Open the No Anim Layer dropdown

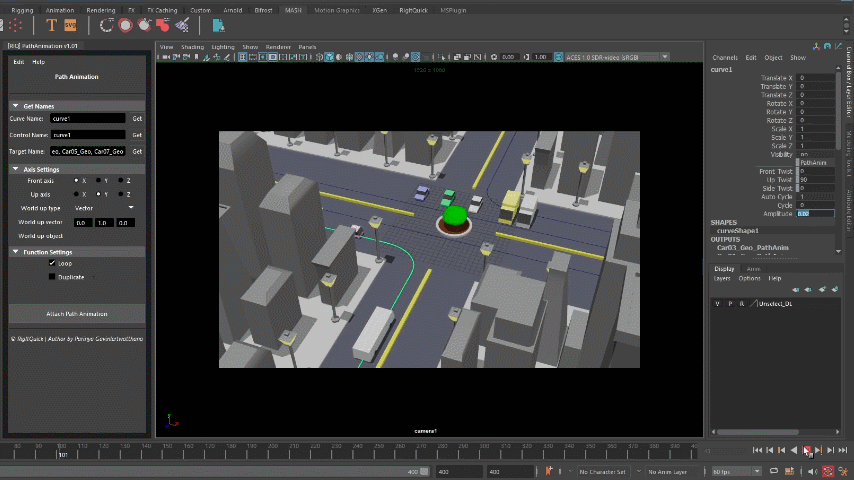pos(671,471)
